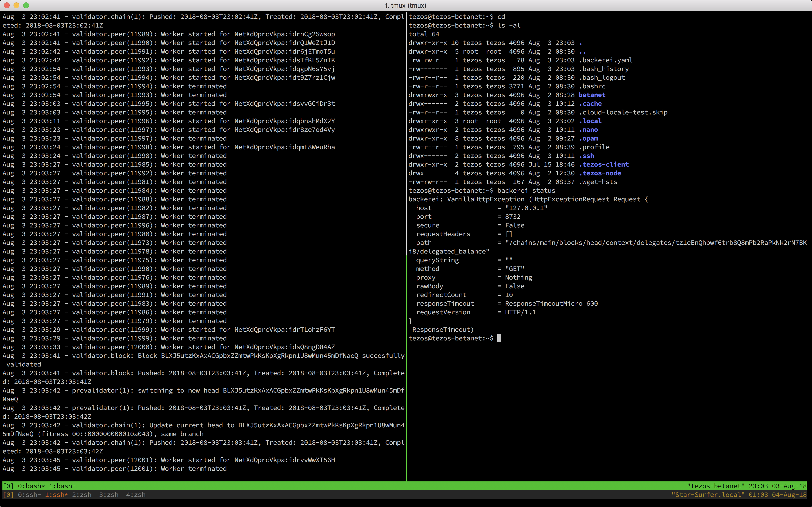This screenshot has height=507, width=812.
Task: Select the 1:bash window in inner tmux bar
Action: 62,486
